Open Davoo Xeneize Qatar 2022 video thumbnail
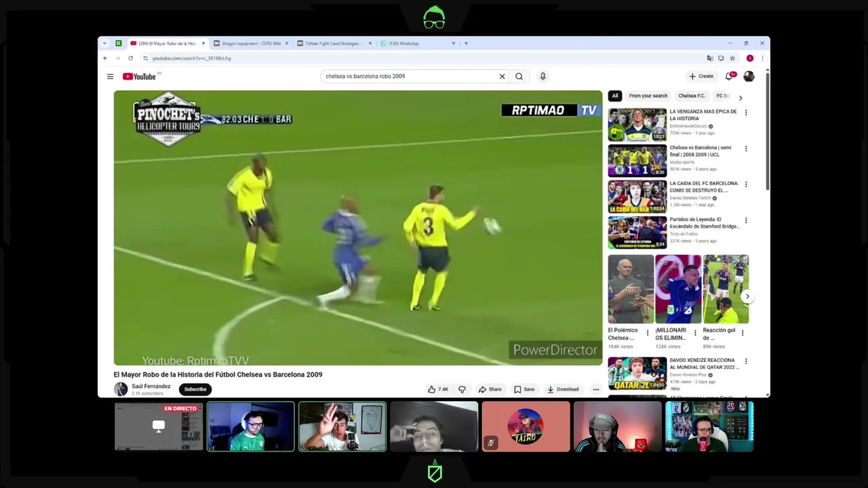Screen dimensions: 868x488 coord(637,373)
